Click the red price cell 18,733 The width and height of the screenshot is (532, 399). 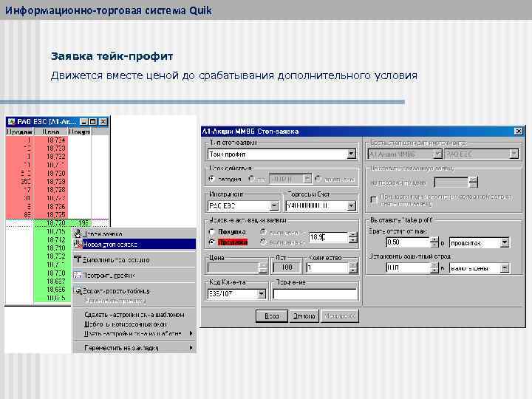pos(51,149)
